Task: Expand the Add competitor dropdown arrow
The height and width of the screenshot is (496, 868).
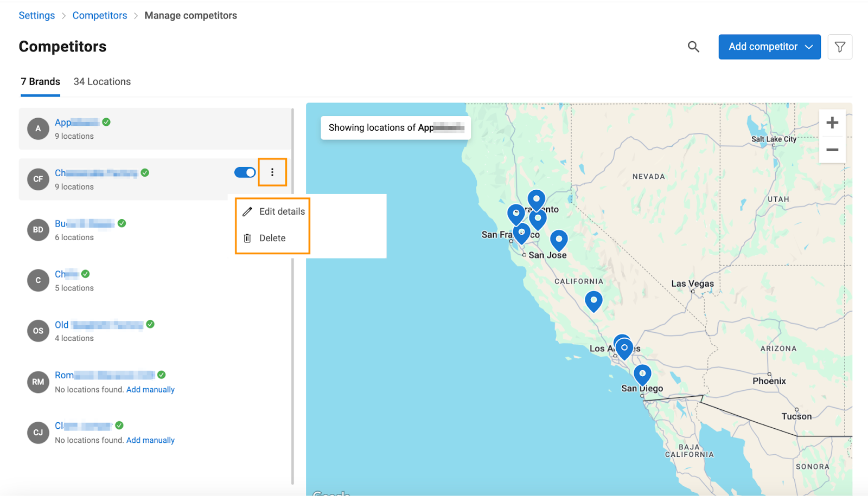Action: click(809, 47)
